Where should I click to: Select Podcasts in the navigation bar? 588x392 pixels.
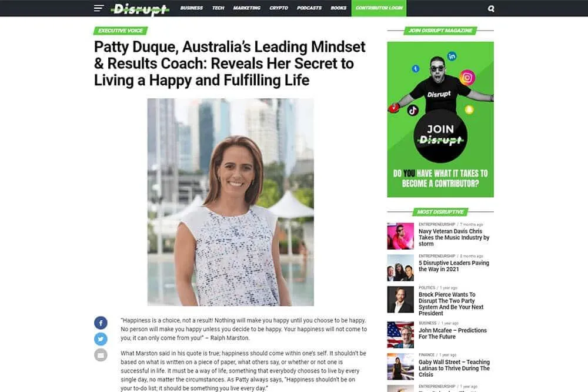[x=309, y=8]
